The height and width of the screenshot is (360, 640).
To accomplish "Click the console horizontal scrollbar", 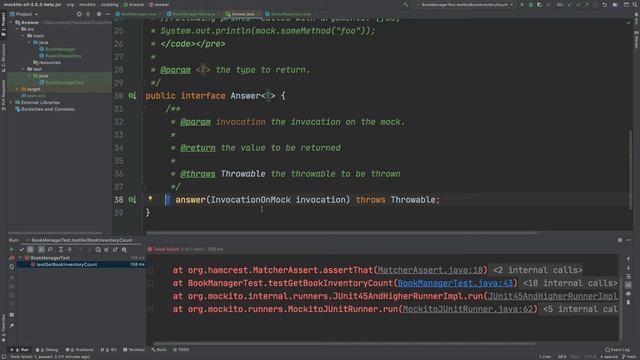I will pos(344,344).
